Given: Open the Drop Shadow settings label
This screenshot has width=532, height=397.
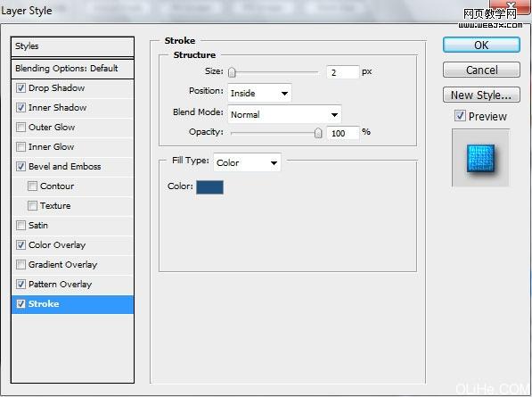Looking at the screenshot, I should (57, 88).
